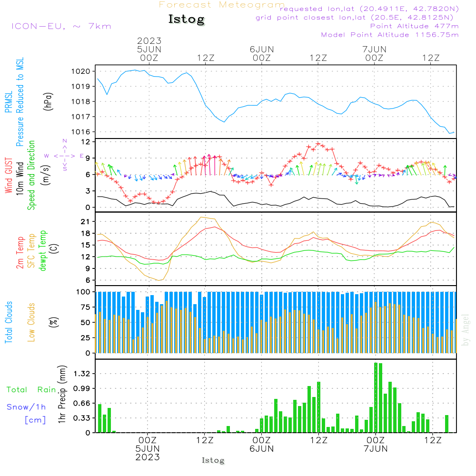The image size is (476, 476).
Task: Click the 'Point Altitude 477m' text
Action: coord(415,26)
